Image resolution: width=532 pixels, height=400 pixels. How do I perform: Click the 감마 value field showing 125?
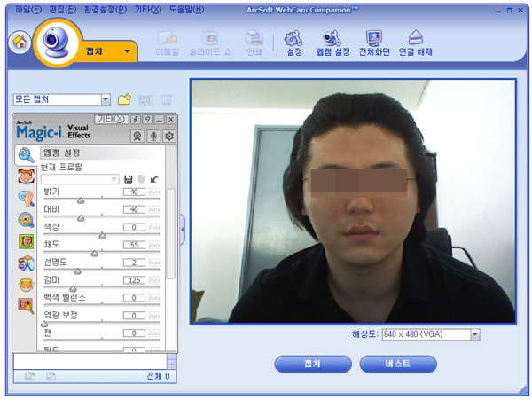(134, 280)
